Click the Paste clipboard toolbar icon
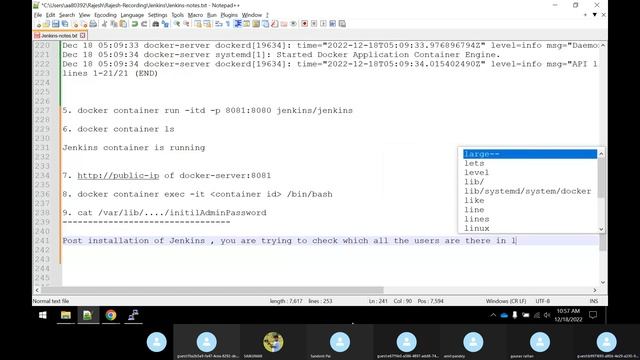Image resolution: width=640 pixels, height=360 pixels. pos(123,24)
